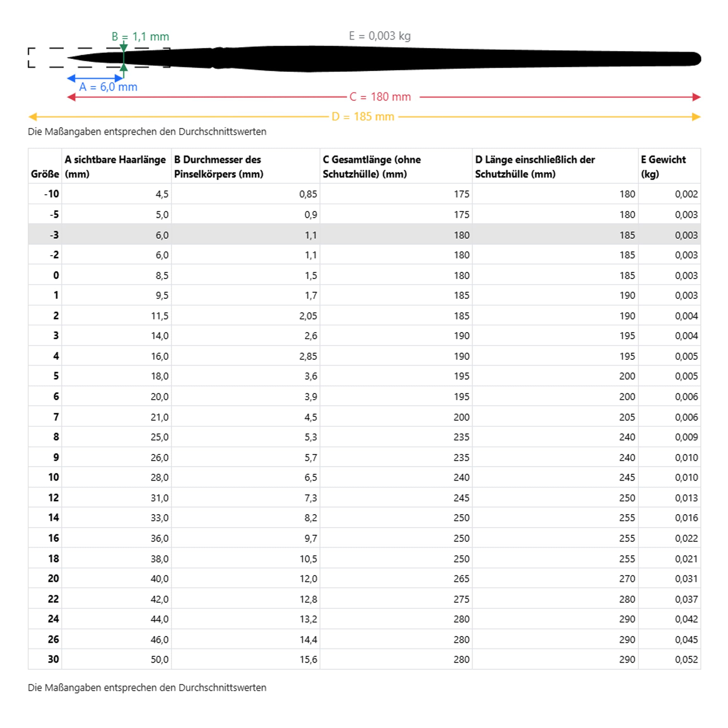Viewport: 728px width, 728px height.
Task: Click the size -10 row label
Action: point(52,194)
